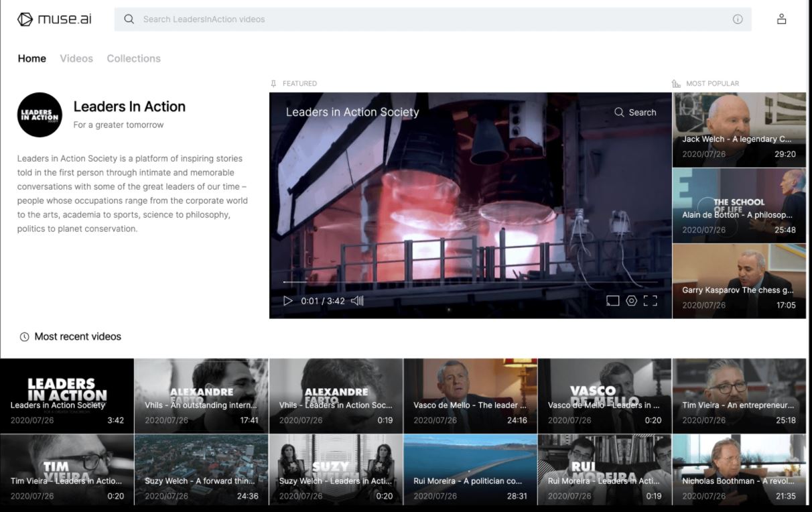Image resolution: width=812 pixels, height=512 pixels.
Task: Open Suzy Welch - Leaders in Acti... 0:20 video
Action: 336,470
